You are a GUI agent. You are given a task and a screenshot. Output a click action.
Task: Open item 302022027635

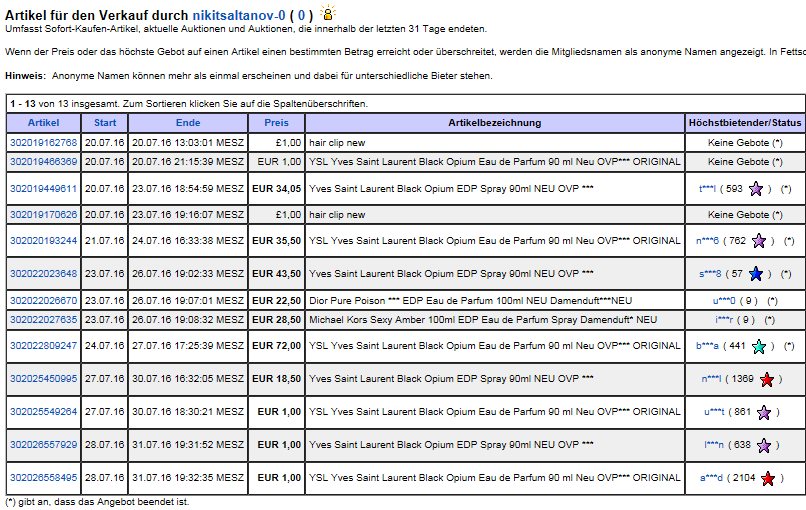click(44, 319)
